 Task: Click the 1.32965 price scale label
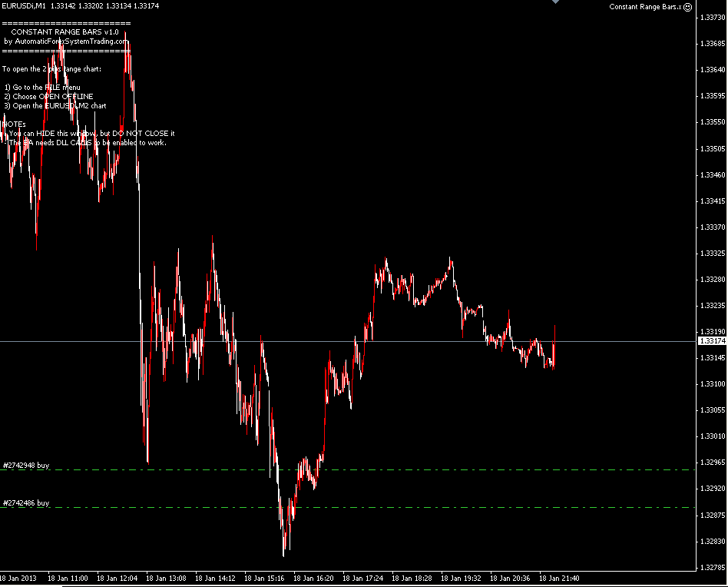713,463
